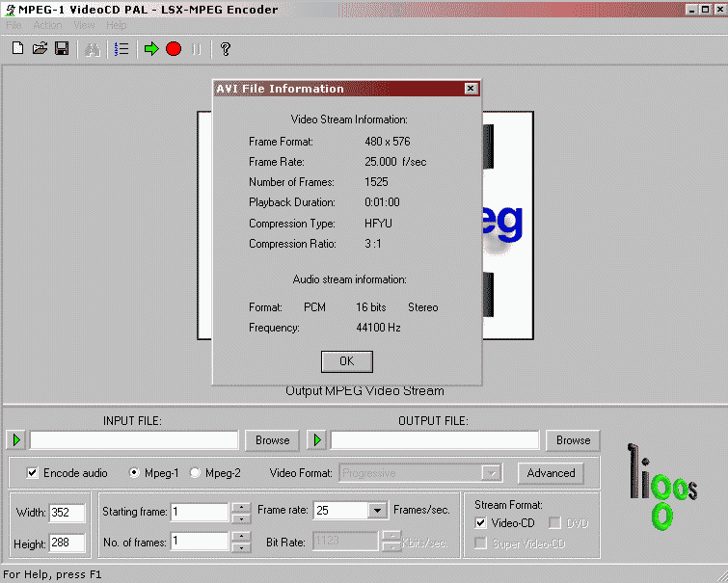Click the 480 x 576 frame format value
This screenshot has height=583, width=728.
388,141
